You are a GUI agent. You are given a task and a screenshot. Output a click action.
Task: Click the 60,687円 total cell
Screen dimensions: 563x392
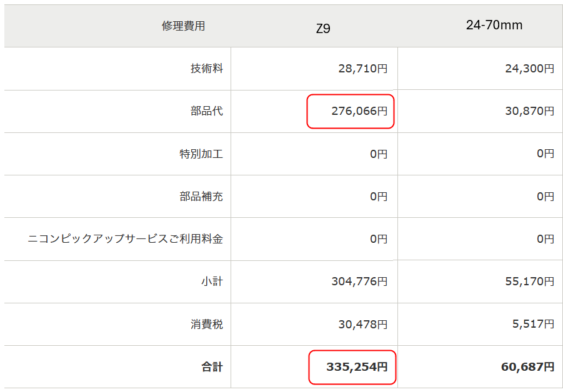point(527,367)
